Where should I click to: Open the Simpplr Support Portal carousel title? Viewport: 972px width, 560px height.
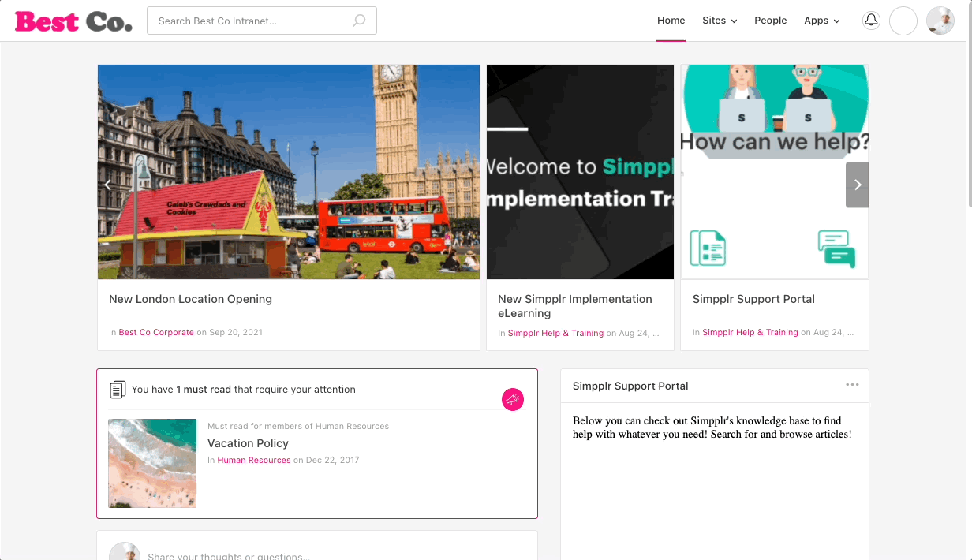(x=753, y=299)
